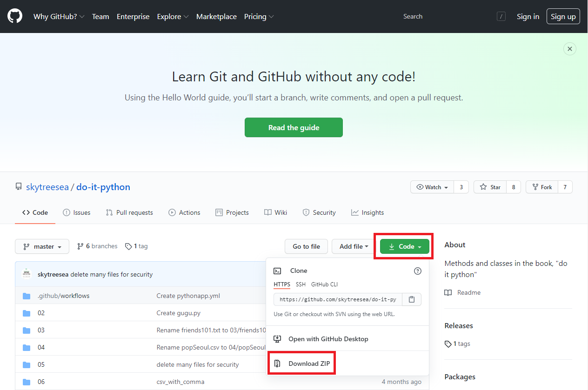Open commit message Create gugu.py

(x=179, y=313)
